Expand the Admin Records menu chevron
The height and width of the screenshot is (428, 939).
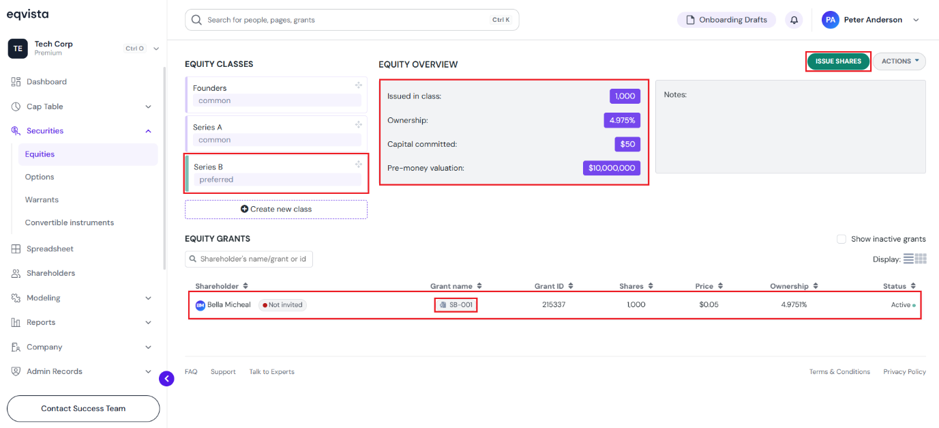coord(149,372)
